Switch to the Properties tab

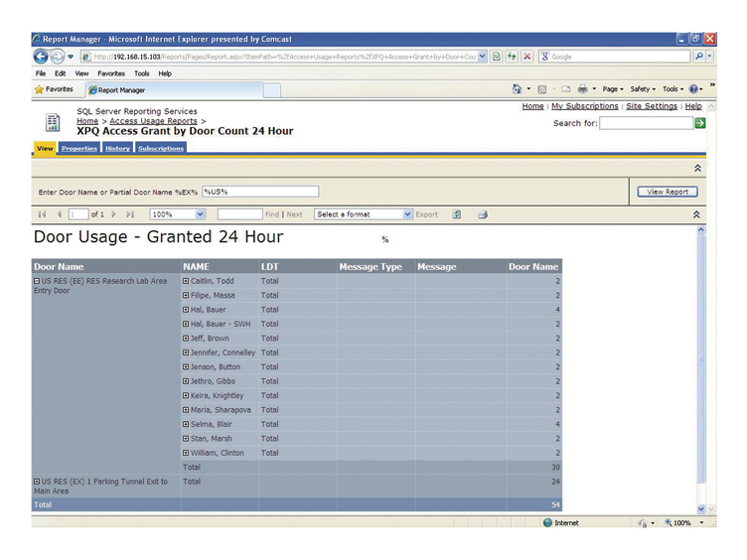coord(79,149)
